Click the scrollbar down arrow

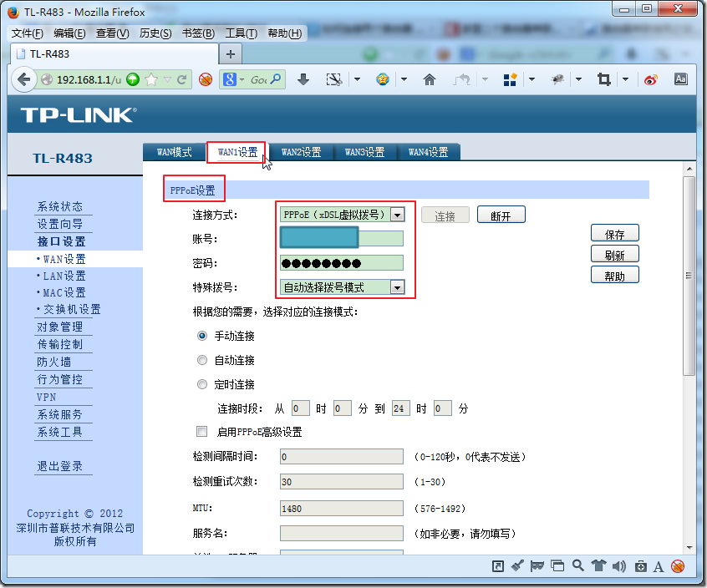[x=689, y=548]
